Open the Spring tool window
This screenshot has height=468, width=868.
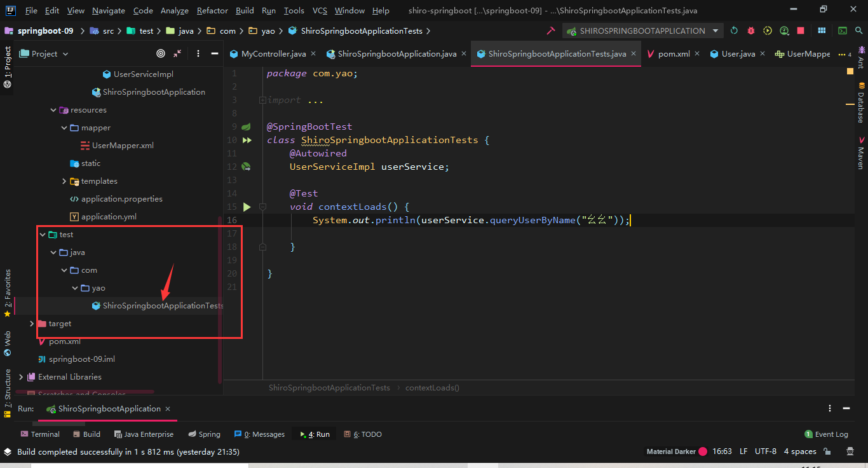click(x=204, y=434)
